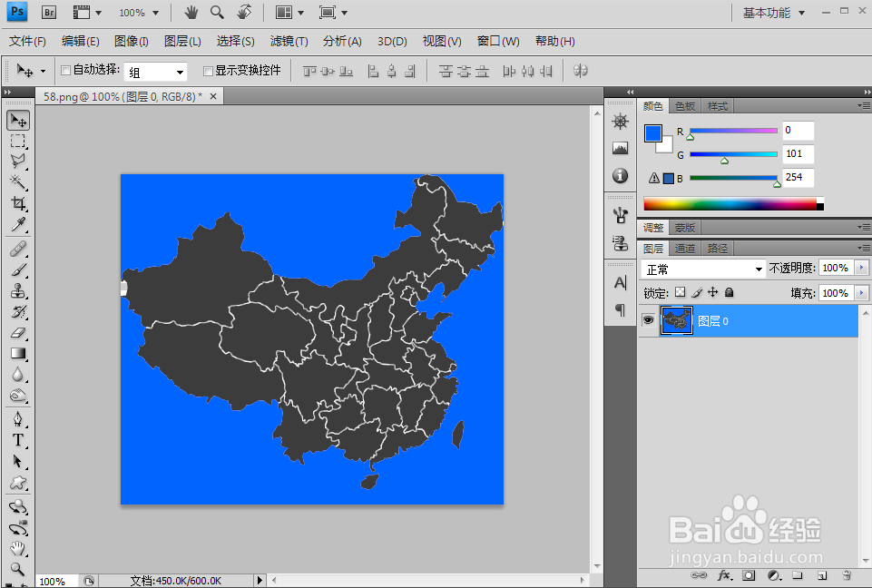This screenshot has height=588, width=872.
Task: Open the 基本功能 workspace button
Action: (767, 13)
